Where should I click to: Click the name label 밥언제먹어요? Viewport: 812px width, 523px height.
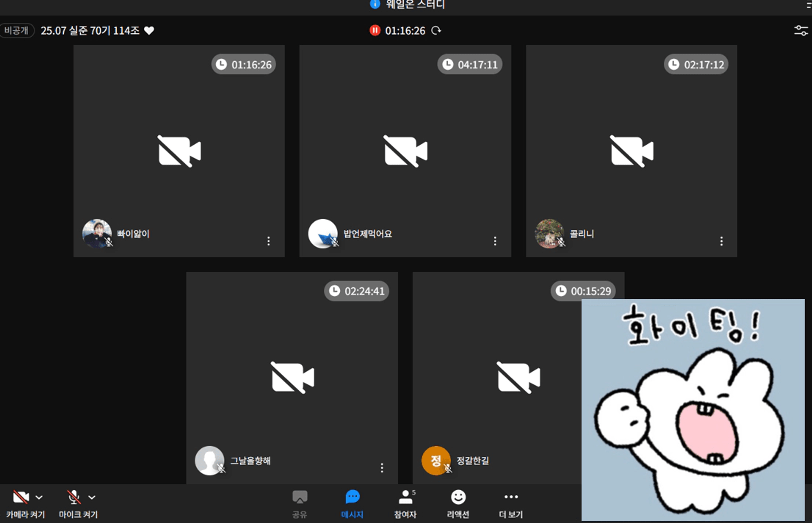(368, 234)
